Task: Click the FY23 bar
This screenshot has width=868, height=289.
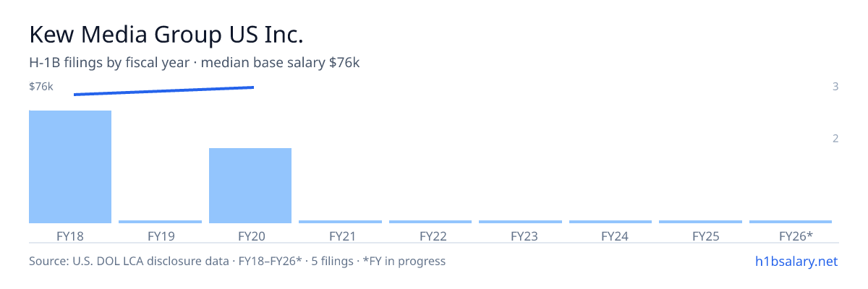Action: pos(520,222)
